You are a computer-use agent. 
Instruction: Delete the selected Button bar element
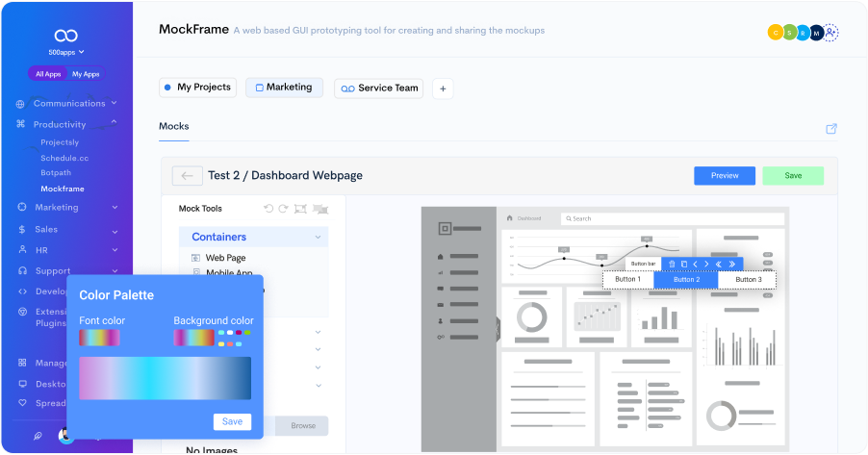pos(672,264)
